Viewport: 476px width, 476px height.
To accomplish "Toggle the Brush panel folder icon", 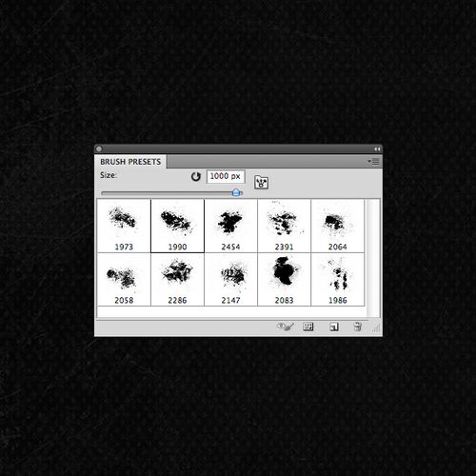I will pyautogui.click(x=261, y=182).
